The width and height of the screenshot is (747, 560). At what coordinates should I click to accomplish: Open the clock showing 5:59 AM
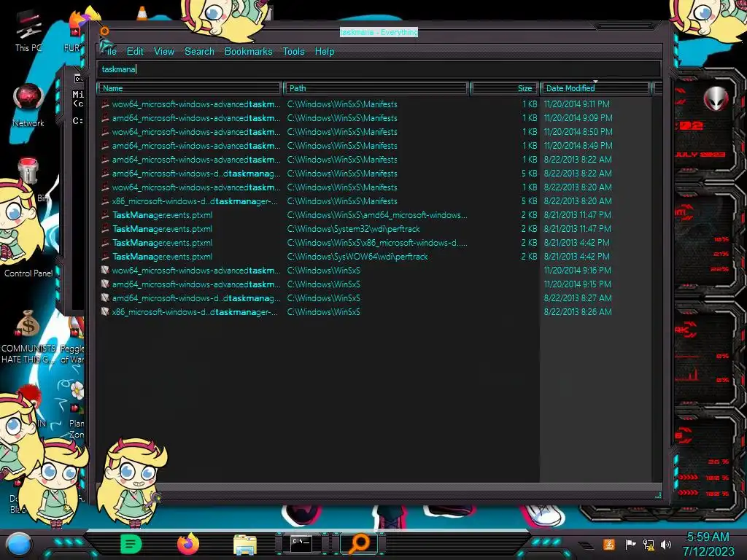pos(708,544)
